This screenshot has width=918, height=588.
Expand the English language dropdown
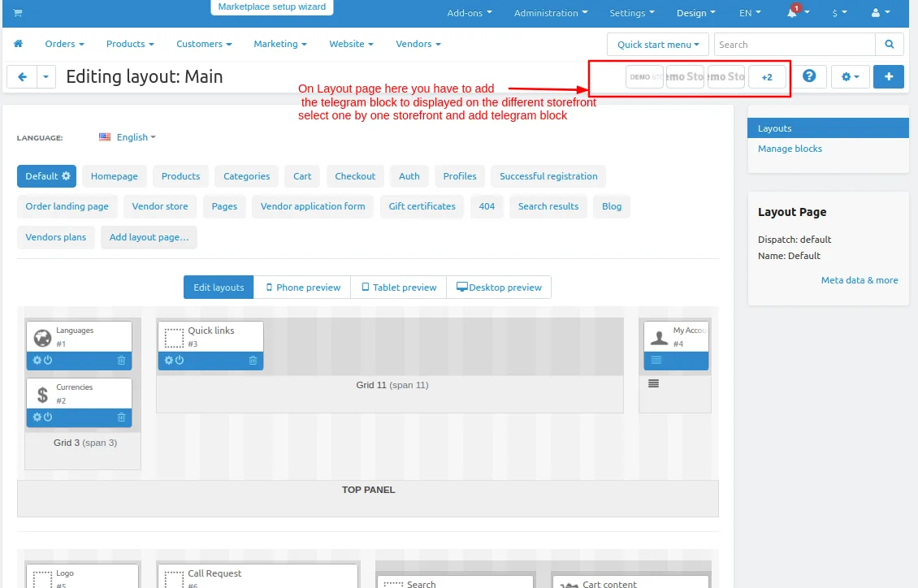[128, 137]
